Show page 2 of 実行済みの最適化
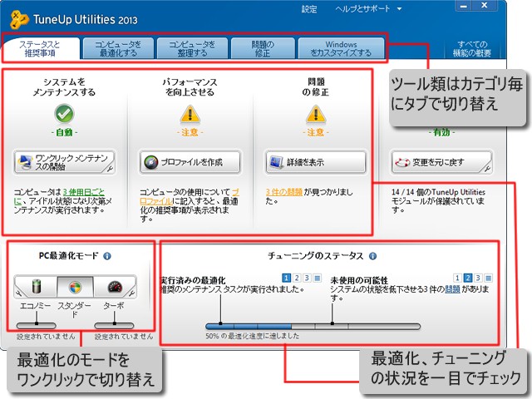This screenshot has height=399, width=532. (297, 278)
